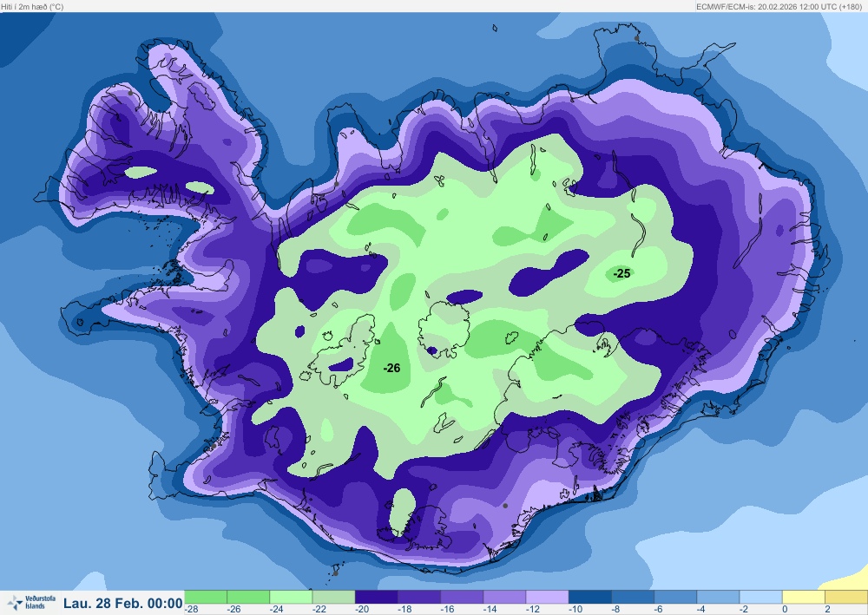
Task: Pick the dark purple swatch between -20 and -18
Action: (x=376, y=597)
